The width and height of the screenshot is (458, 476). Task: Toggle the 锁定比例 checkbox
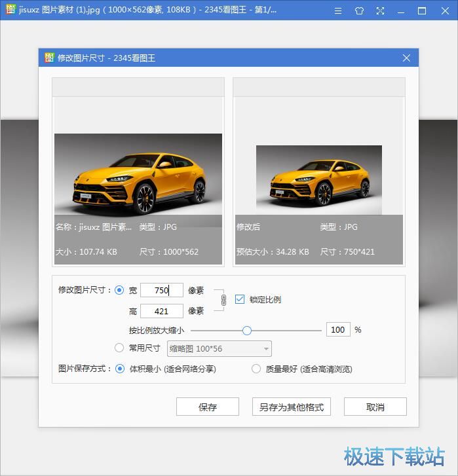tap(240, 299)
